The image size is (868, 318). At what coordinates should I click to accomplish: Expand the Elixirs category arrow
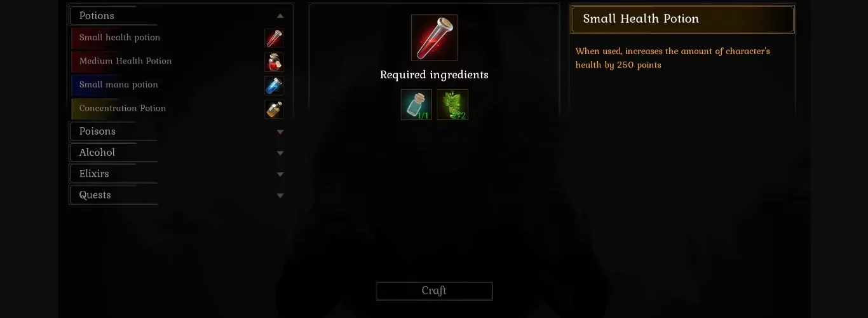(x=280, y=174)
